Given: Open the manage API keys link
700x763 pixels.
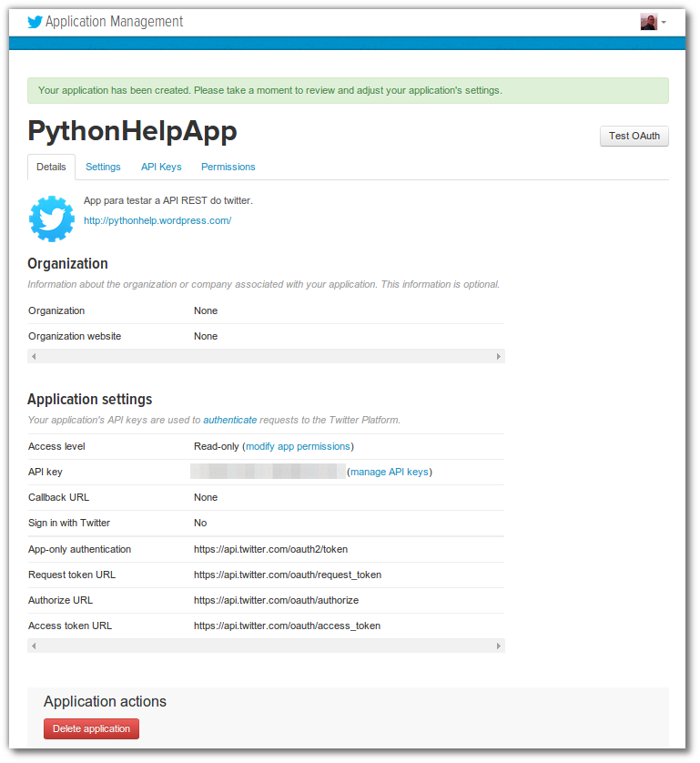Looking at the screenshot, I should (x=390, y=472).
